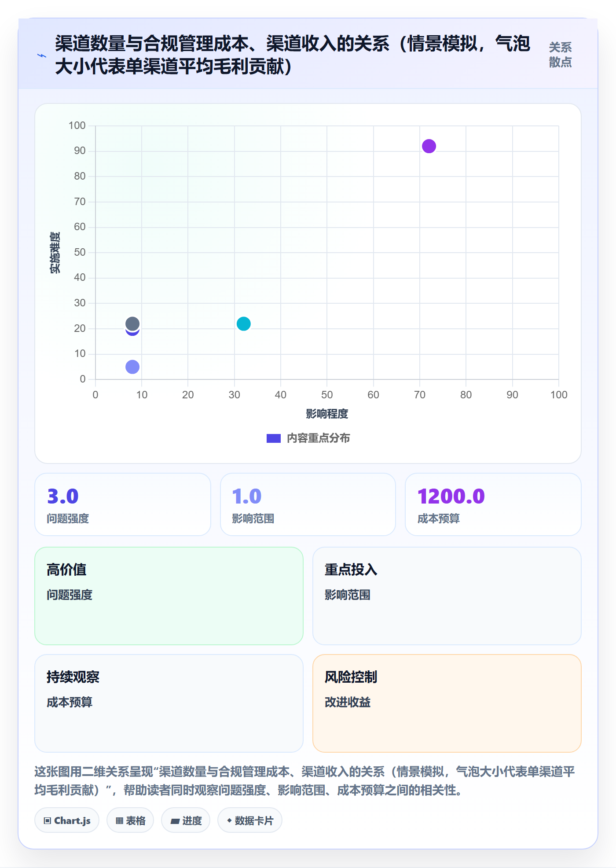Select the 风险控制 quadrant card

tap(447, 703)
